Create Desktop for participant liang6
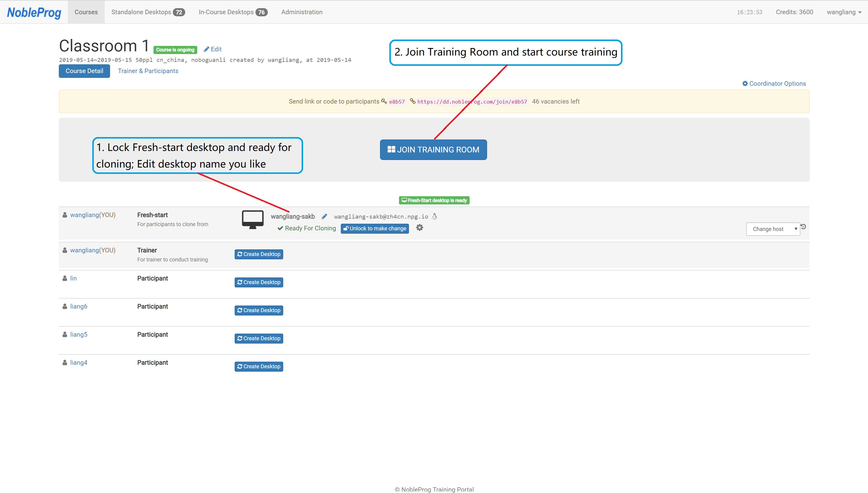The height and width of the screenshot is (493, 868). point(259,310)
